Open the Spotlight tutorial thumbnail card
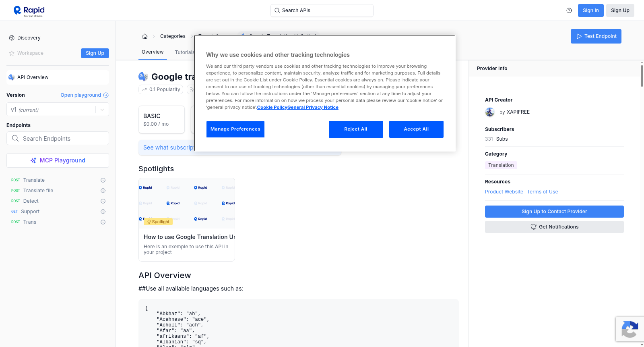The image size is (644, 347). pos(187,220)
